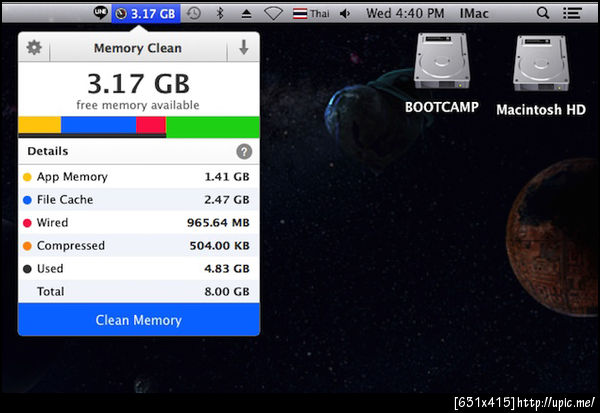Open the Bluetooth menu bar icon
Image resolution: width=600 pixels, height=413 pixels.
pos(220,14)
